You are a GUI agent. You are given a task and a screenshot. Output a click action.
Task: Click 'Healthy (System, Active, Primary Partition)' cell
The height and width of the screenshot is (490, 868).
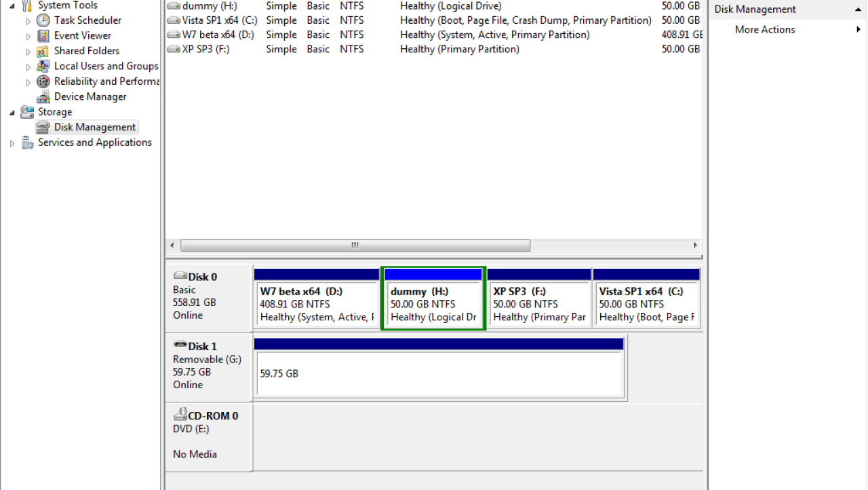tap(495, 35)
